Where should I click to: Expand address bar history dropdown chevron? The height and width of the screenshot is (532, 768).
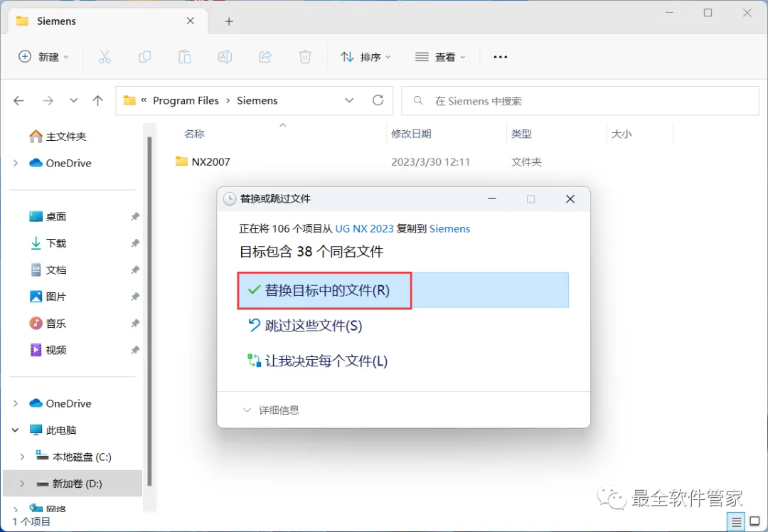tap(349, 100)
